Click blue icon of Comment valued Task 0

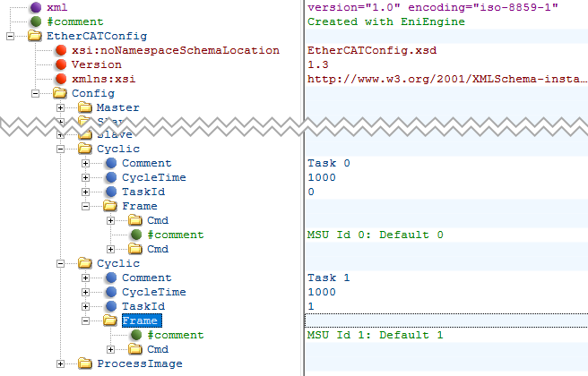(111, 163)
